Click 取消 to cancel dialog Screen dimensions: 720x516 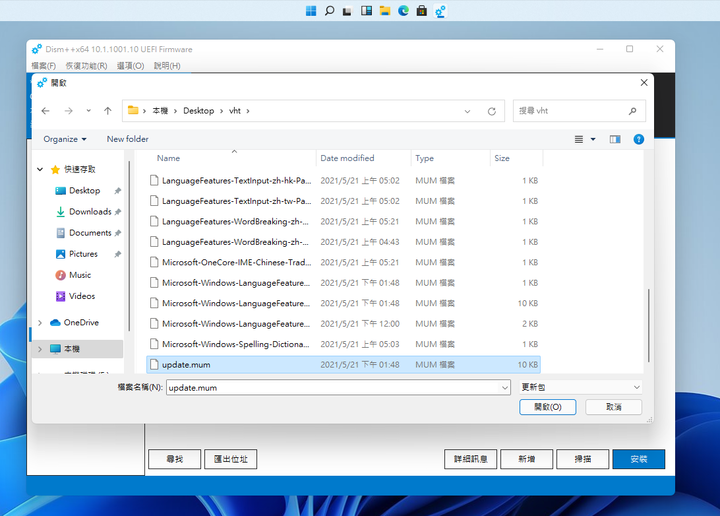613,407
